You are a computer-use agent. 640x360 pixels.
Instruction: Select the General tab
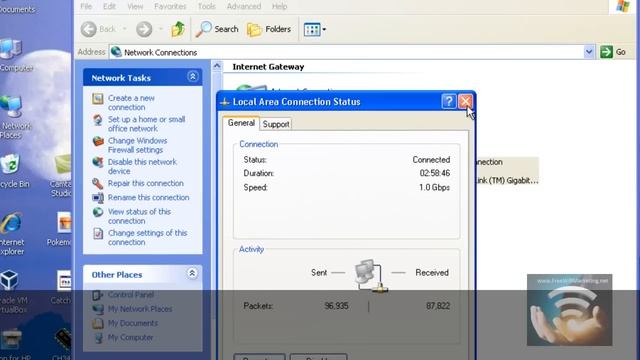tap(241, 123)
